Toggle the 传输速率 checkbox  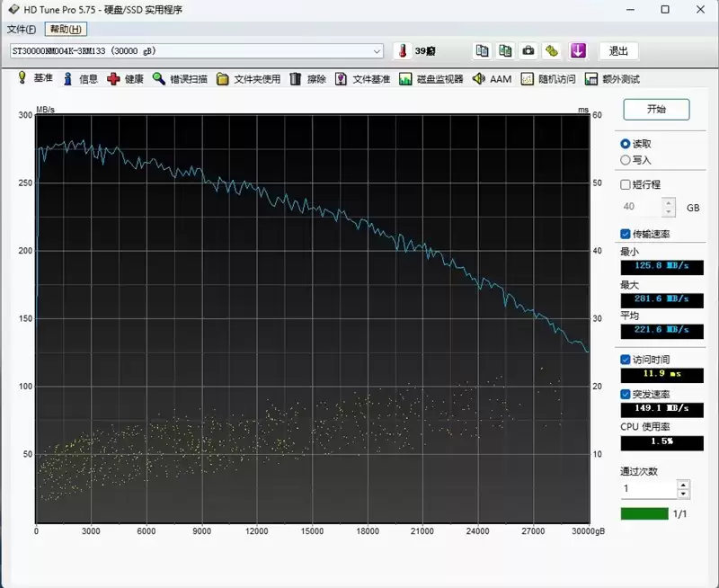pyautogui.click(x=626, y=234)
